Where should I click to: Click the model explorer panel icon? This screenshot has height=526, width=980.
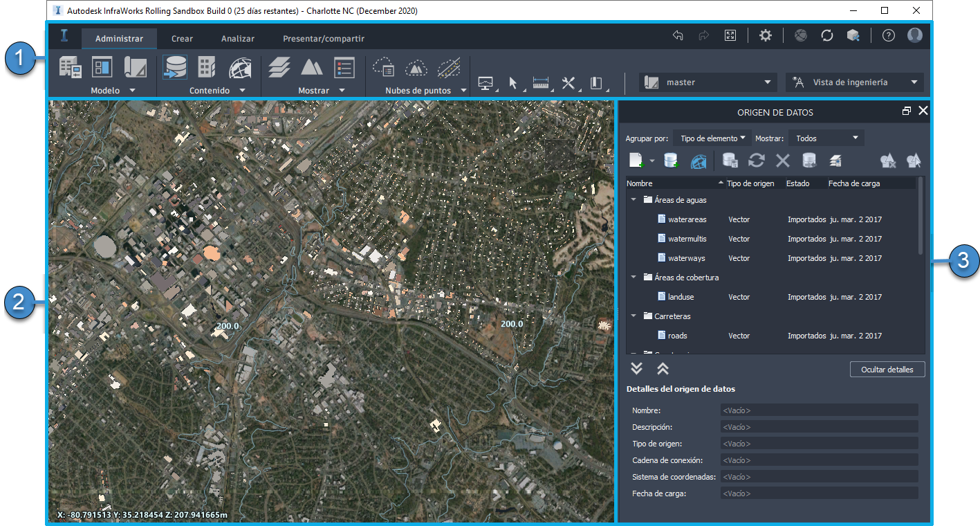point(102,67)
